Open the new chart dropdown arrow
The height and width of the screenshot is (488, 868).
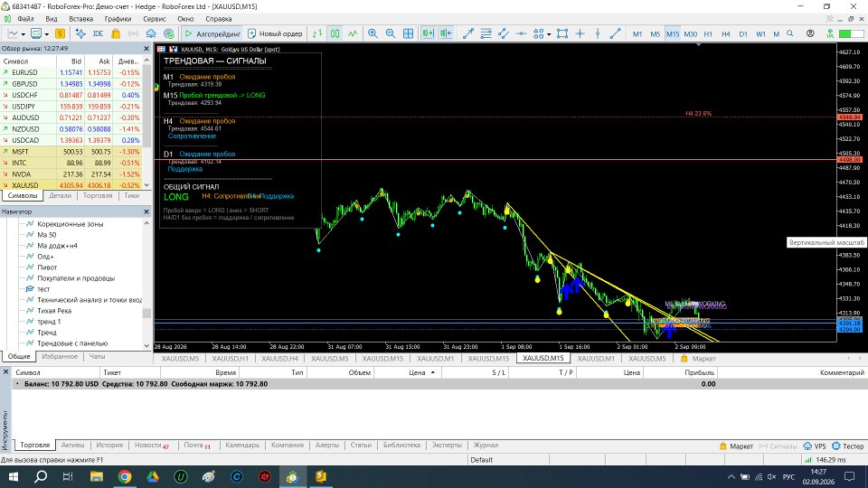(x=24, y=34)
